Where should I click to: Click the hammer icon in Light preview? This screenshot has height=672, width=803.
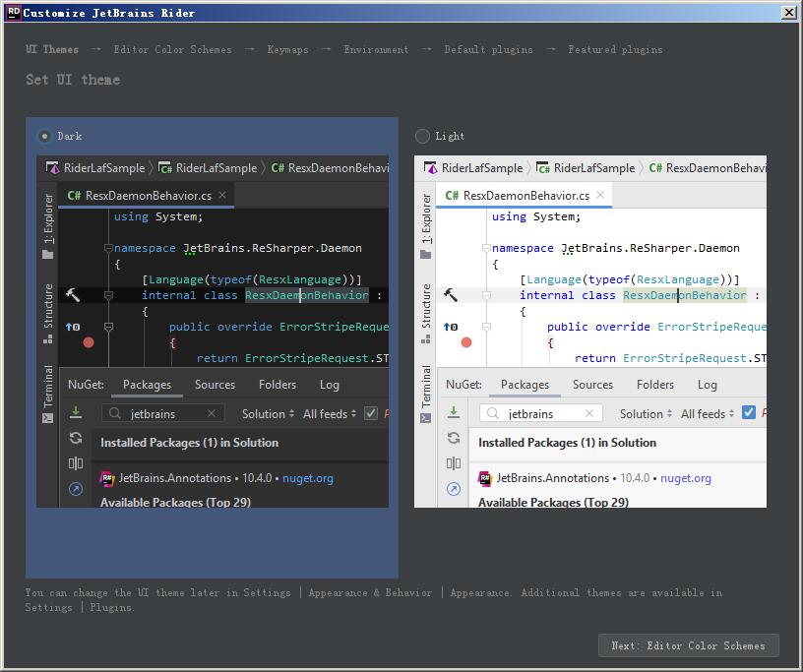coord(451,295)
